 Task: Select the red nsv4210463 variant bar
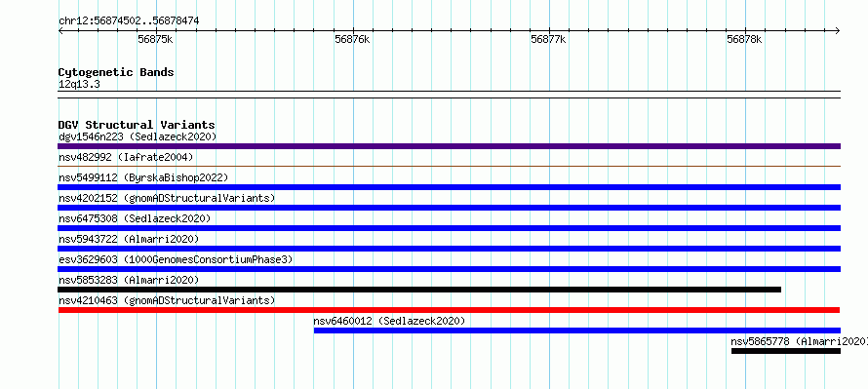click(x=449, y=310)
